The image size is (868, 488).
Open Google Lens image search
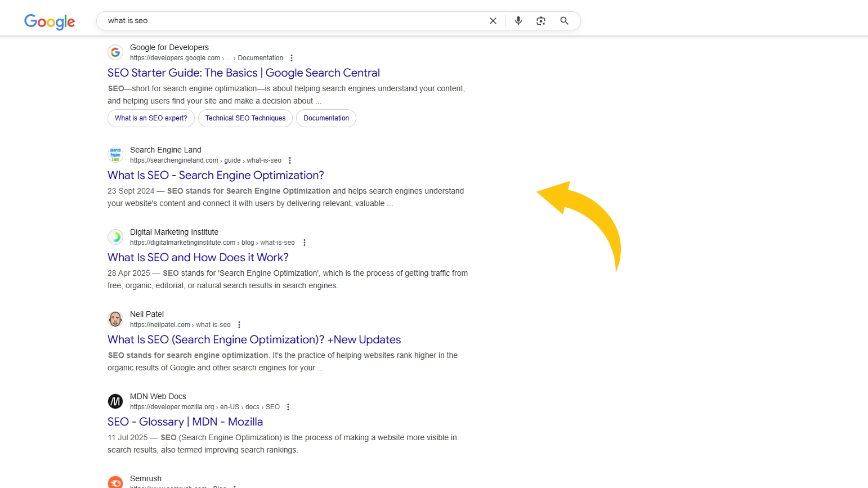point(541,20)
